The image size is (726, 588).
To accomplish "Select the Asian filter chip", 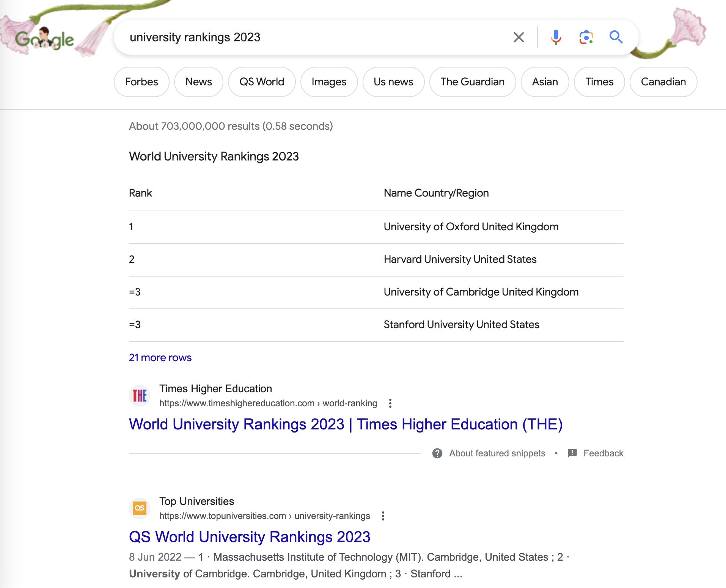I will coord(545,82).
